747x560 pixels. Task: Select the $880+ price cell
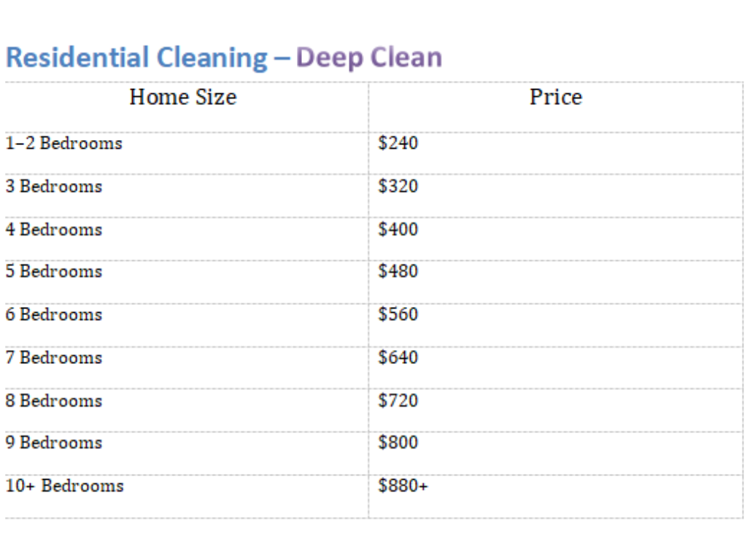[403, 486]
